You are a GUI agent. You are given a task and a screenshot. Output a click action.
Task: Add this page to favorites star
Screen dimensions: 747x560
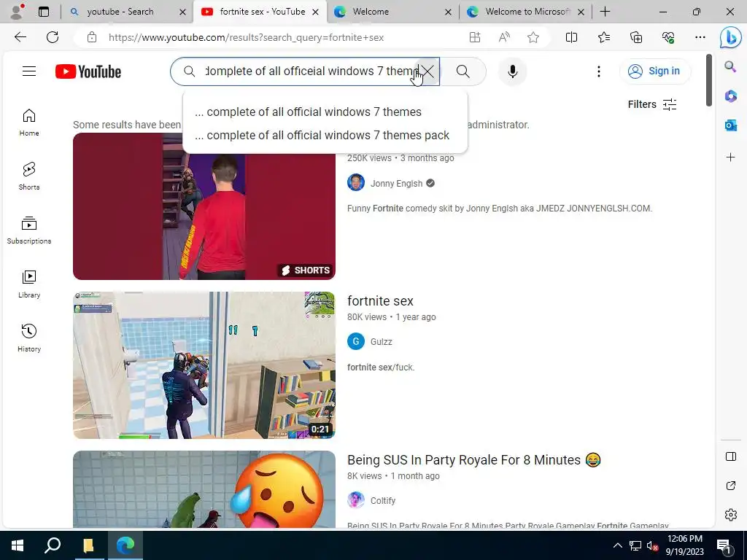[533, 37]
